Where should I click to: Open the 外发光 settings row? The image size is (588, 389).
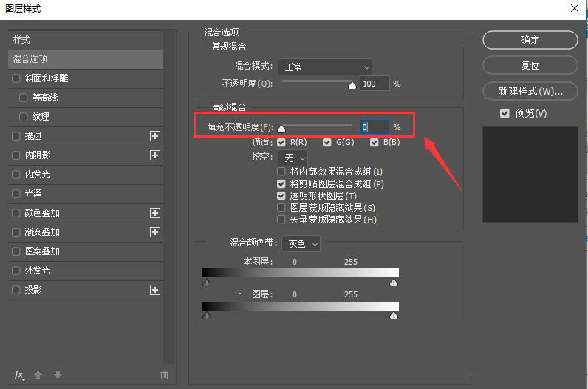pyautogui.click(x=86, y=271)
